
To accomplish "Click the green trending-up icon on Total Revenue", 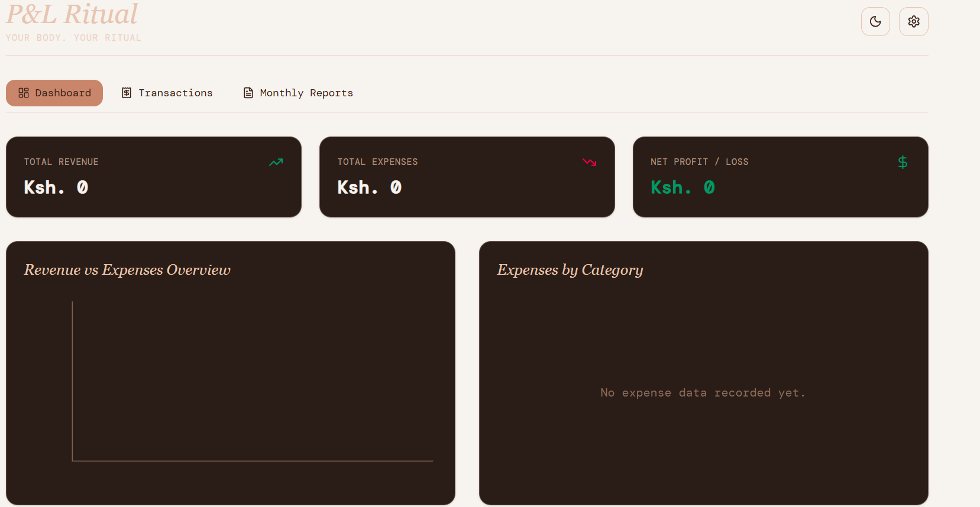I will [276, 162].
